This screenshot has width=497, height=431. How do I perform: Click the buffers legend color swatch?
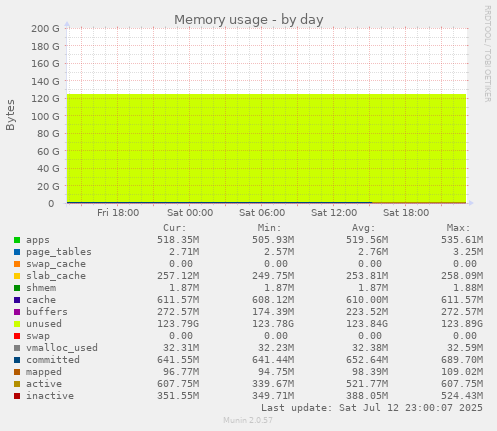[17, 312]
